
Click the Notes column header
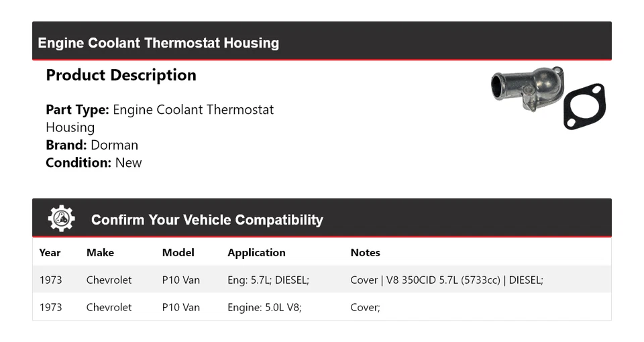click(365, 253)
